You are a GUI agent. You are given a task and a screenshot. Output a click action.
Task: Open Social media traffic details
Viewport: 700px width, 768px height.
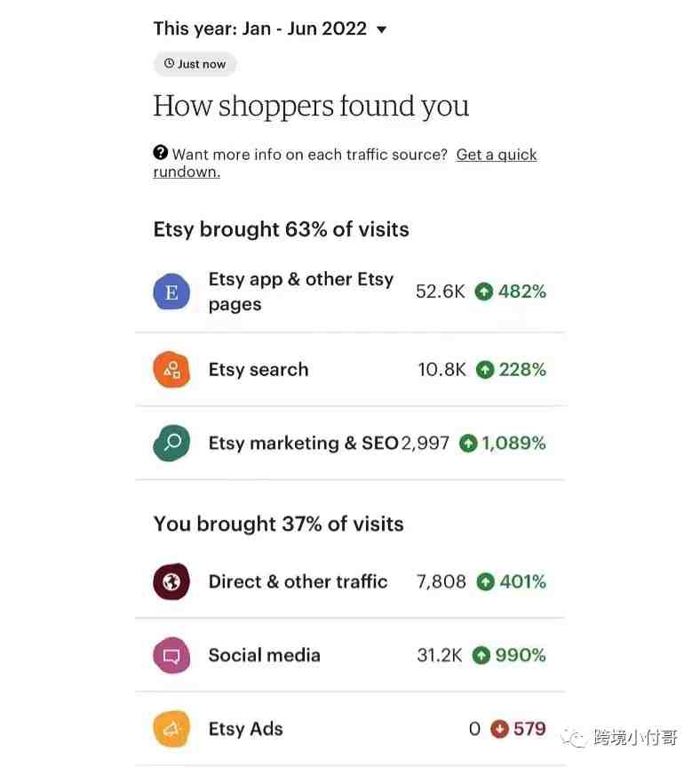(x=350, y=655)
